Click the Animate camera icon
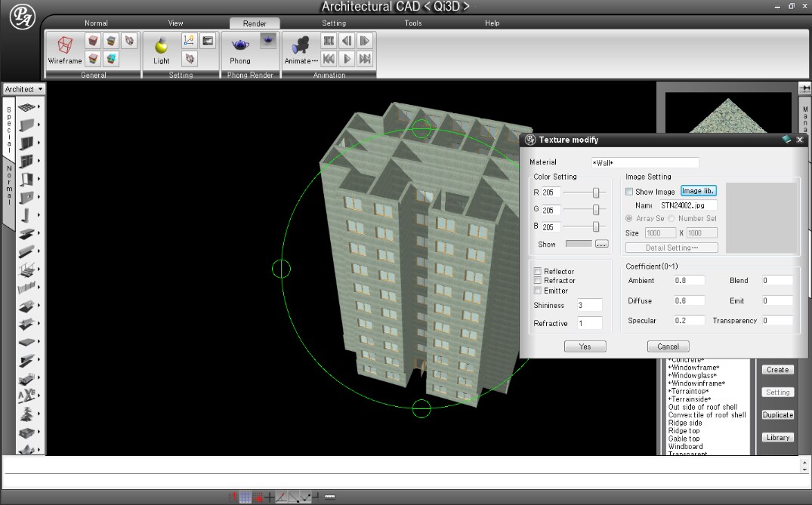The image size is (812, 505). point(301,47)
